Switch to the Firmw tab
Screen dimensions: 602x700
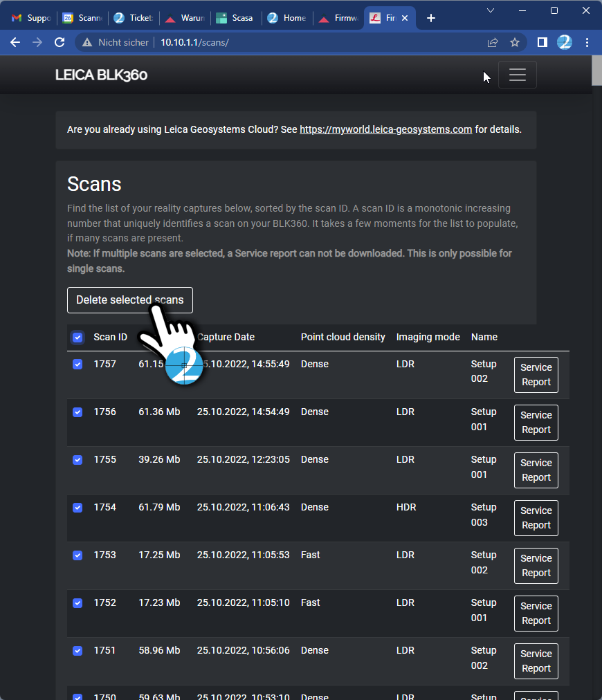[339, 18]
